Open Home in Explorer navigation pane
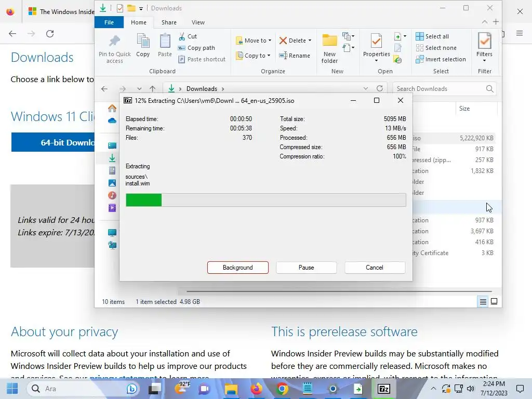 click(x=112, y=108)
